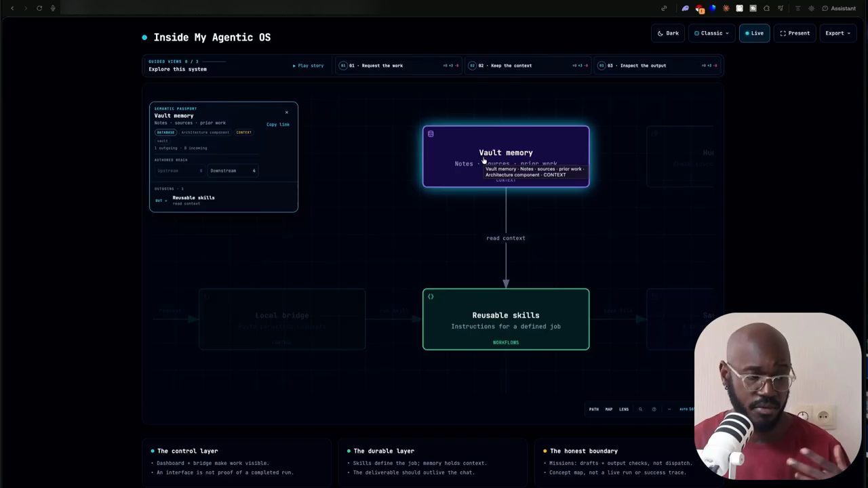
Task: Select the dimmed Local bridge node
Action: click(x=282, y=319)
